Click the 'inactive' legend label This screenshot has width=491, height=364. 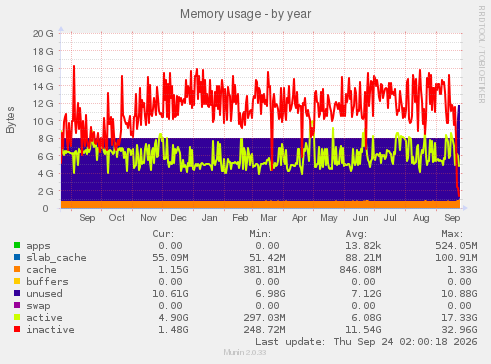pos(50,330)
